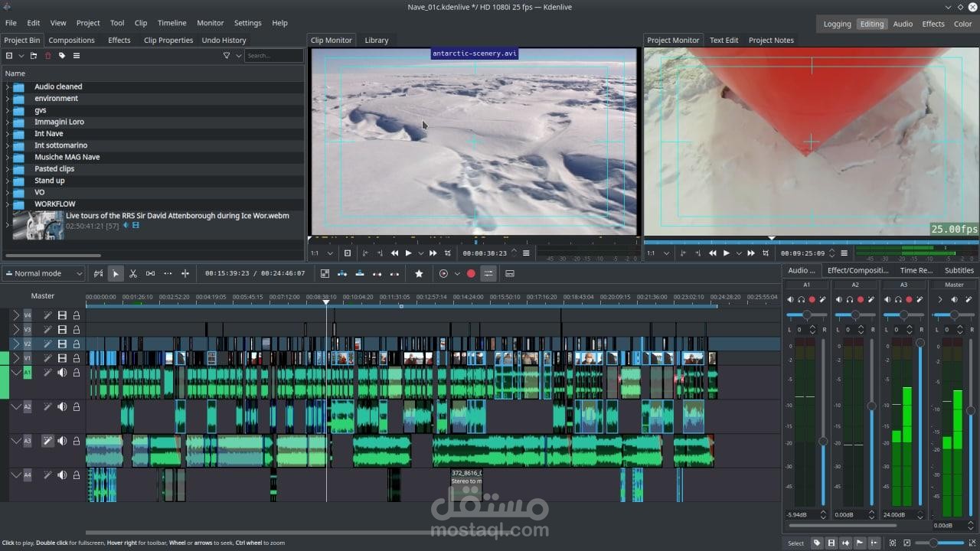Create a new folder in Project Bin

(x=34, y=56)
